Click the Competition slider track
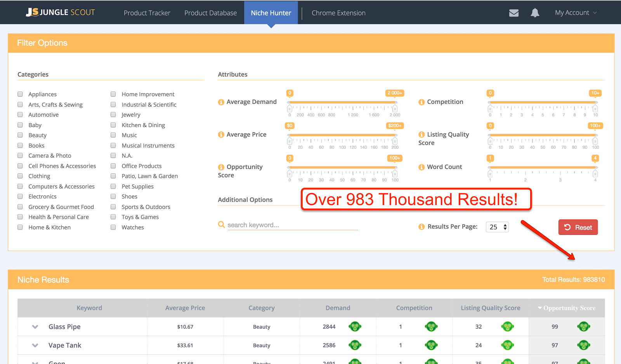Viewport: 621px width, 364px height. click(x=543, y=102)
